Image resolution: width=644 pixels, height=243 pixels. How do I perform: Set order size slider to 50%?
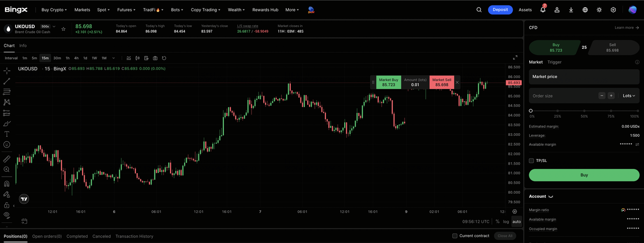[x=584, y=111]
